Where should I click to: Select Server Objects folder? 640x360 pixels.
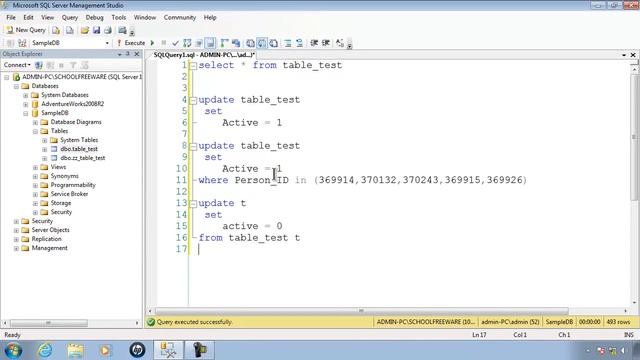click(x=50, y=230)
